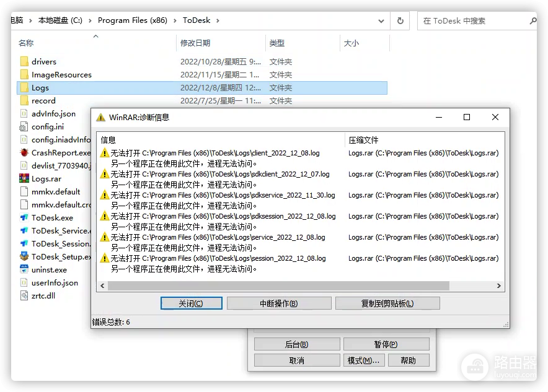Maximize the WinRAR diagnostics window
Image resolution: width=548 pixels, height=392 pixels.
(467, 117)
